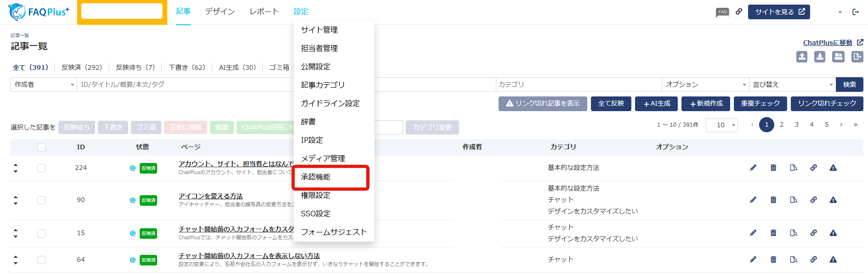
Task: Click the logout icon in the header
Action: click(856, 12)
